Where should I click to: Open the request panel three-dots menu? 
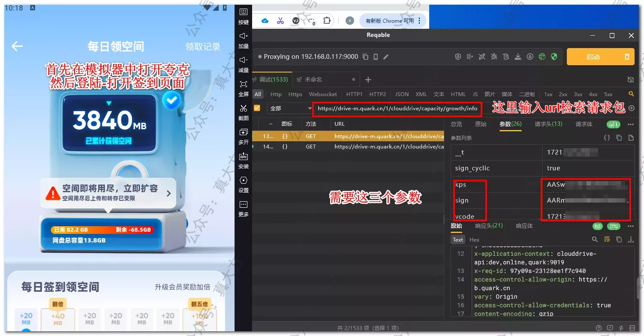(630, 124)
